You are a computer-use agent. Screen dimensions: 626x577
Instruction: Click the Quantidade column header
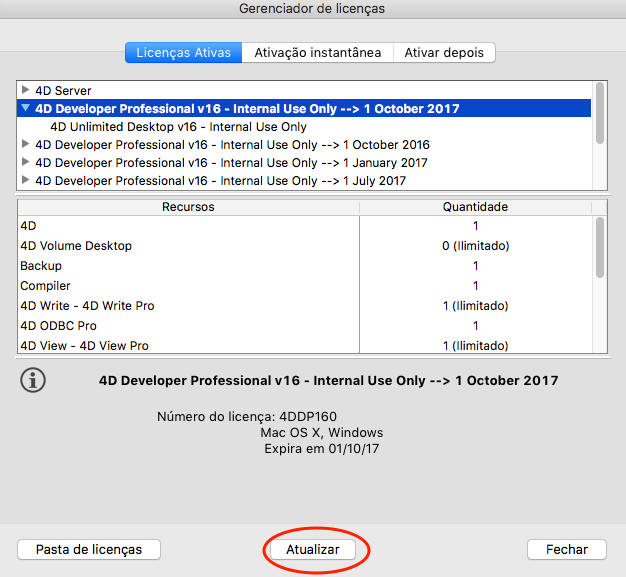(x=475, y=207)
